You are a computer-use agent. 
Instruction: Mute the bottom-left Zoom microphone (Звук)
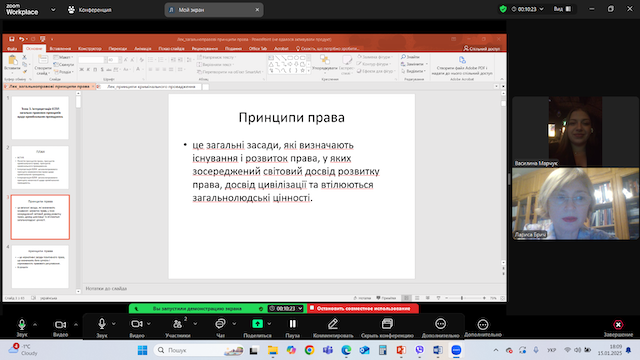22,324
